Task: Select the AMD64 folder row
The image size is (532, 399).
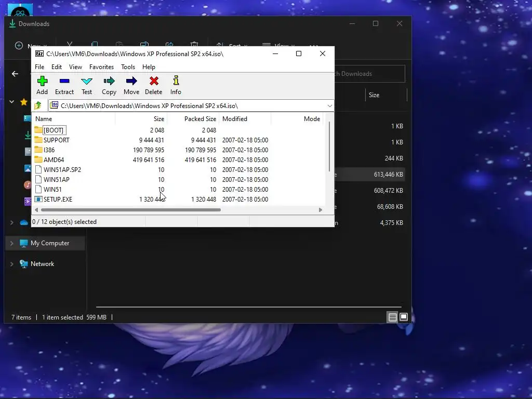Action: coord(178,160)
